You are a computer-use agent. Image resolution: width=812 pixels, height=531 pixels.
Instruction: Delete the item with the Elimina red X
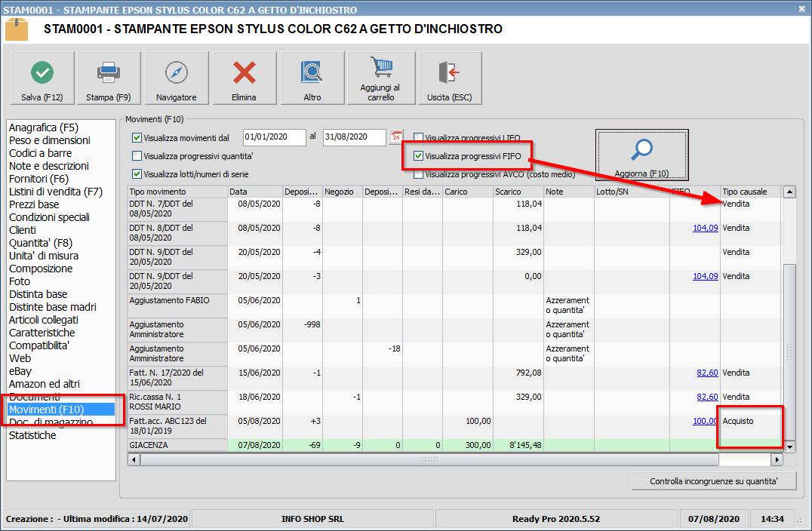point(245,78)
